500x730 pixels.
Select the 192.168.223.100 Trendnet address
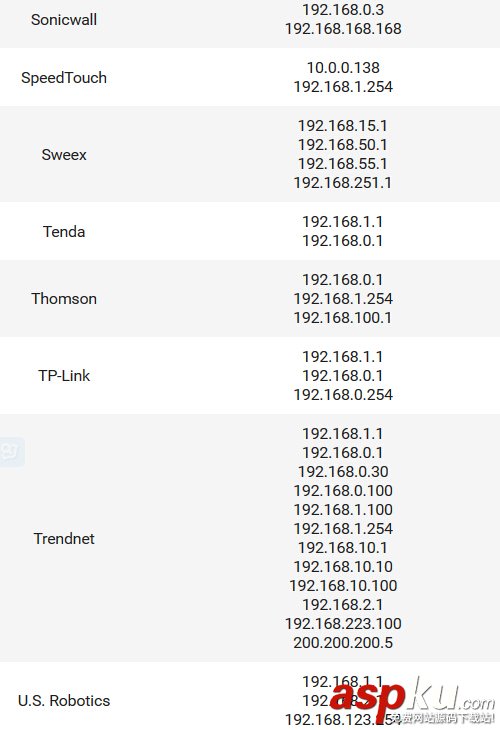click(343, 623)
